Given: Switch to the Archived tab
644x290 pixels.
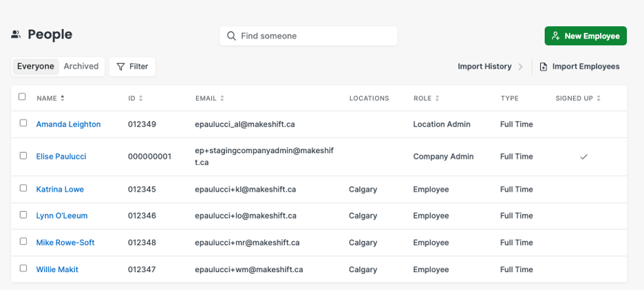Looking at the screenshot, I should coord(81,67).
